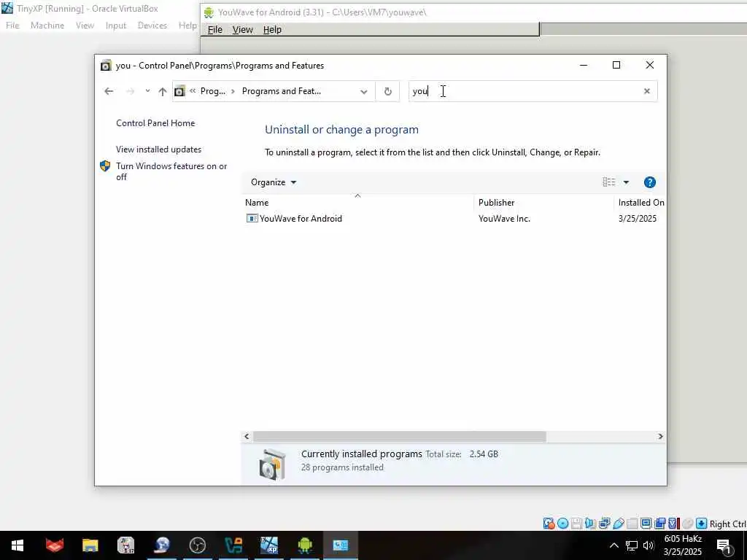
Task: Open the network tray icon
Action: point(632,545)
